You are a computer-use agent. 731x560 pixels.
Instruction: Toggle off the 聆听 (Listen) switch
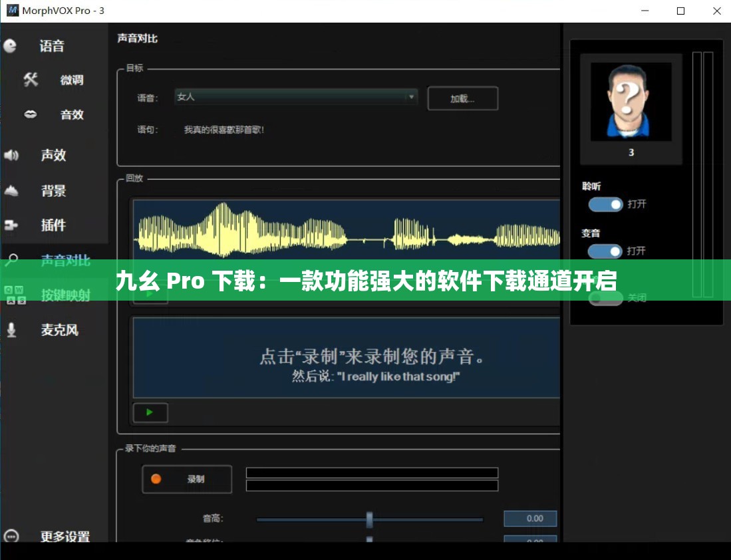(605, 205)
